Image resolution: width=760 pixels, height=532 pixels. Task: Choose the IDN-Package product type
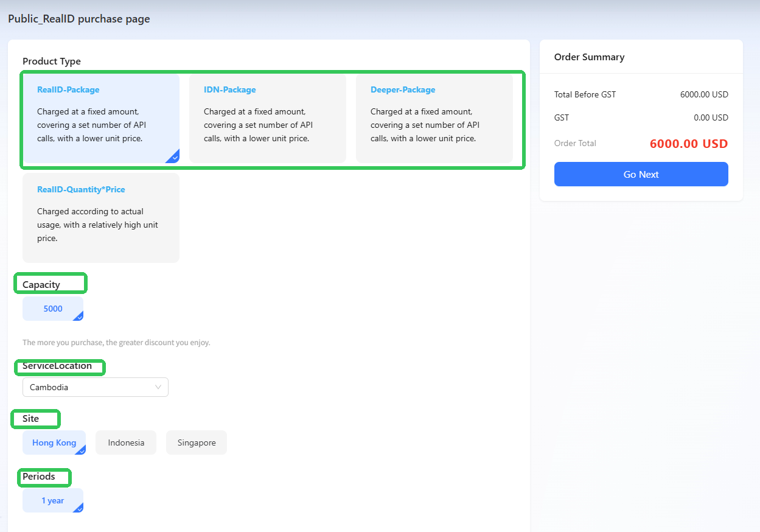pos(267,119)
